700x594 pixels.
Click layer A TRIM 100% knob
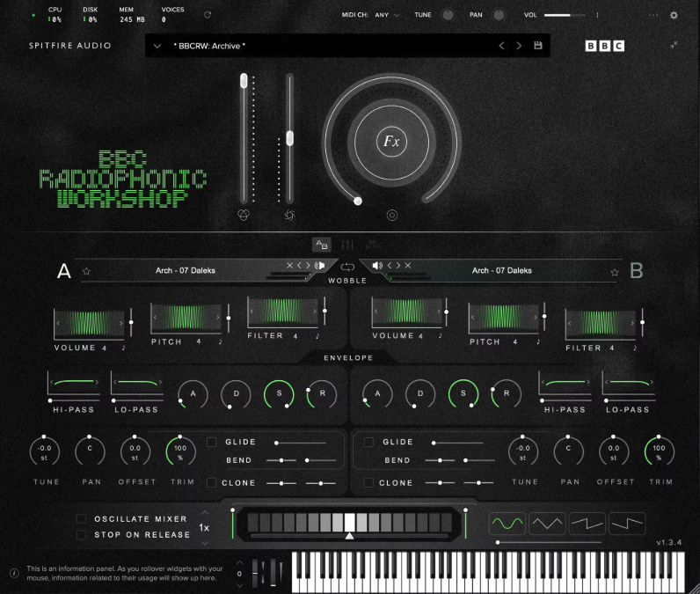(180, 451)
